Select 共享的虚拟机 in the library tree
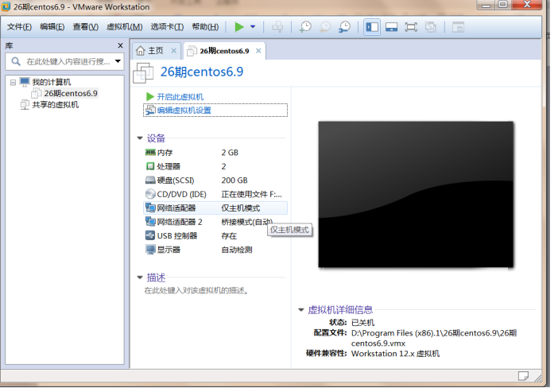The width and height of the screenshot is (558, 392). [x=56, y=105]
